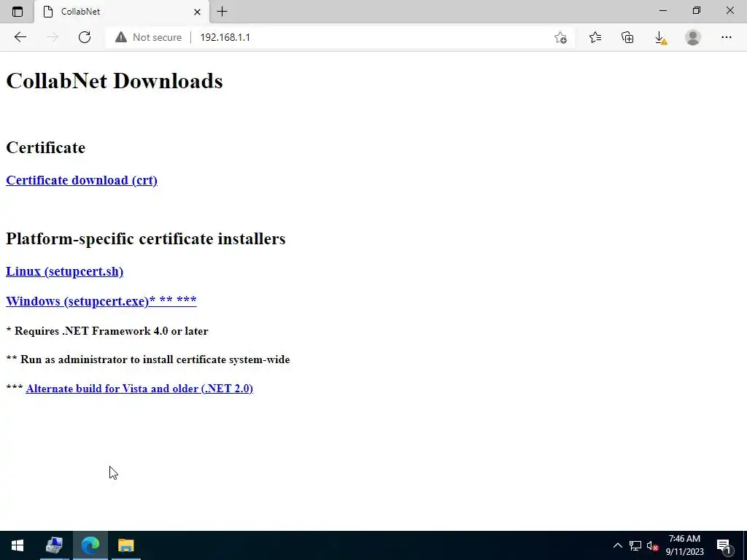Minimize the Edge browser window
The width and height of the screenshot is (747, 560).
coord(662,10)
